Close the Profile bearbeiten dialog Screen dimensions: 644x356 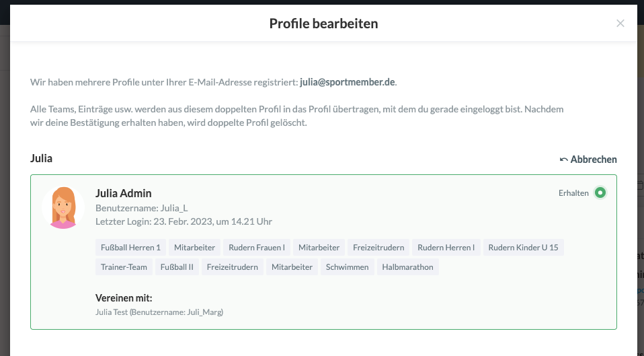620,24
